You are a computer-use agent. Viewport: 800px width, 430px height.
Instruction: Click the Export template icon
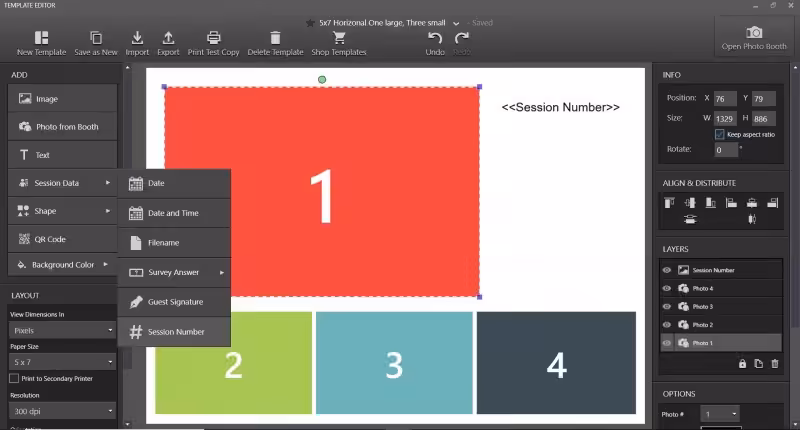click(168, 37)
